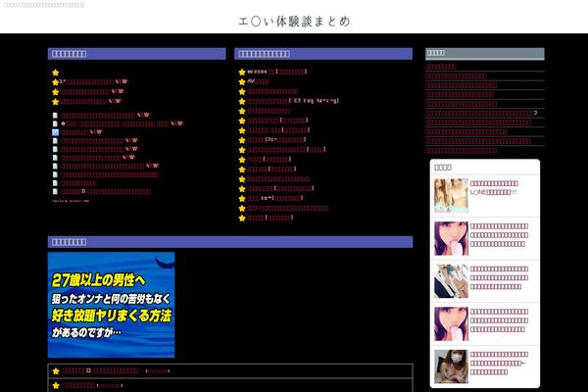Click the lone star icon without any text
588x392 pixels.
coord(56,73)
